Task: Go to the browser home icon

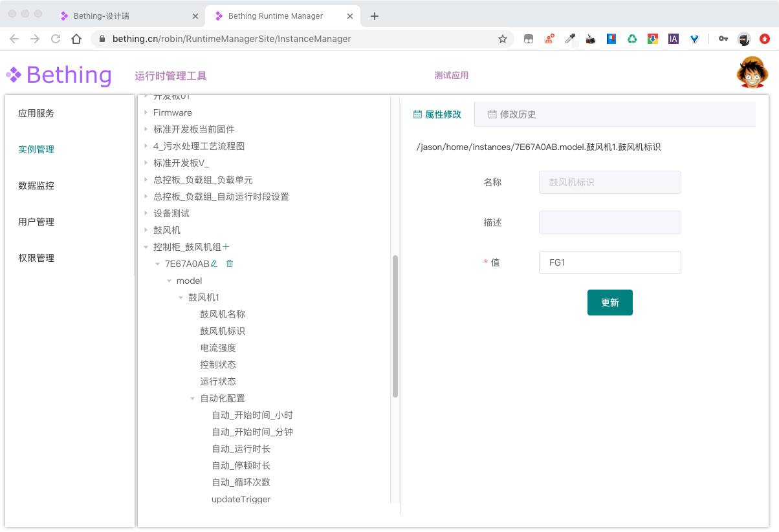Action: [x=76, y=39]
